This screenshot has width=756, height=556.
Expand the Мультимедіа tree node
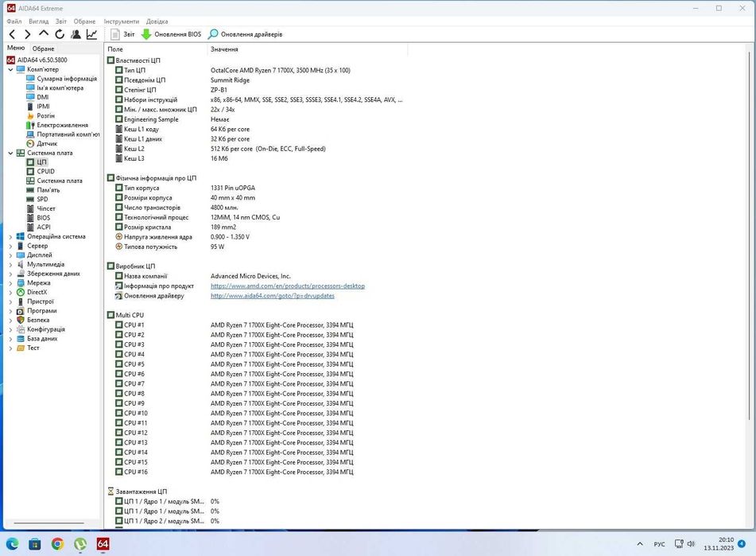click(x=10, y=264)
